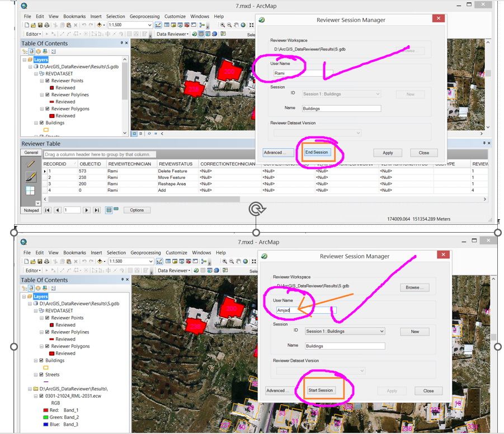The height and width of the screenshot is (434, 504).
Task: Toggle Reviewer Polylines checkbox in the lower Table Of Contents
Action: (x=47, y=332)
